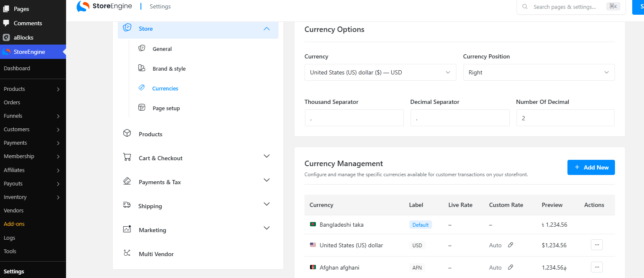
Task: Click the Cart & Checkout cart icon
Action: click(x=127, y=157)
